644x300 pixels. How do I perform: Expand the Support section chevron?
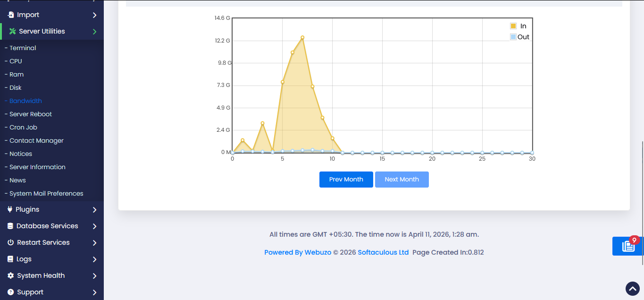[x=94, y=292]
